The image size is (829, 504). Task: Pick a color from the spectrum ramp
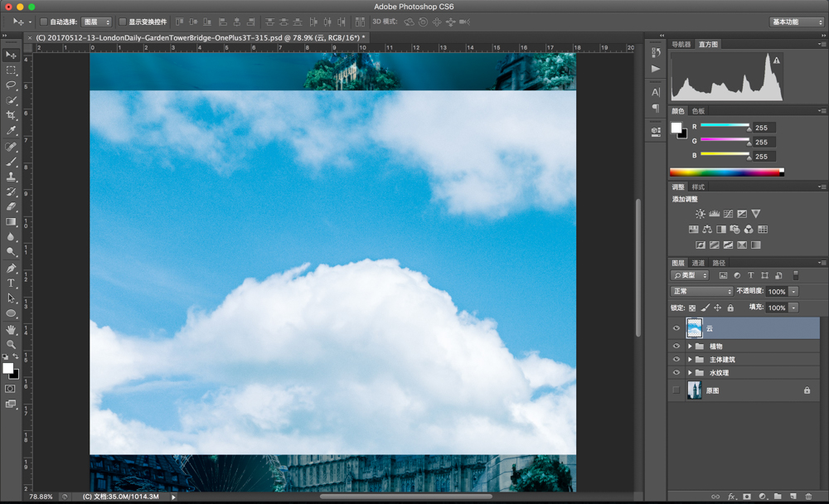(726, 172)
